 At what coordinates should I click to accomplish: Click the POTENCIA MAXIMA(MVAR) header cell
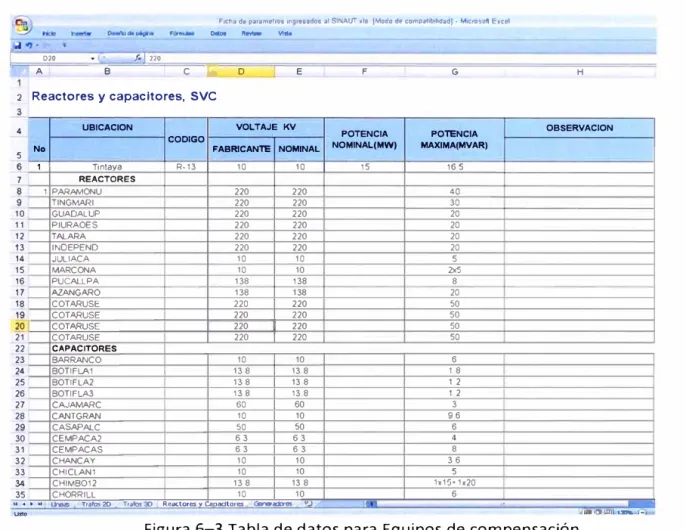[455, 139]
